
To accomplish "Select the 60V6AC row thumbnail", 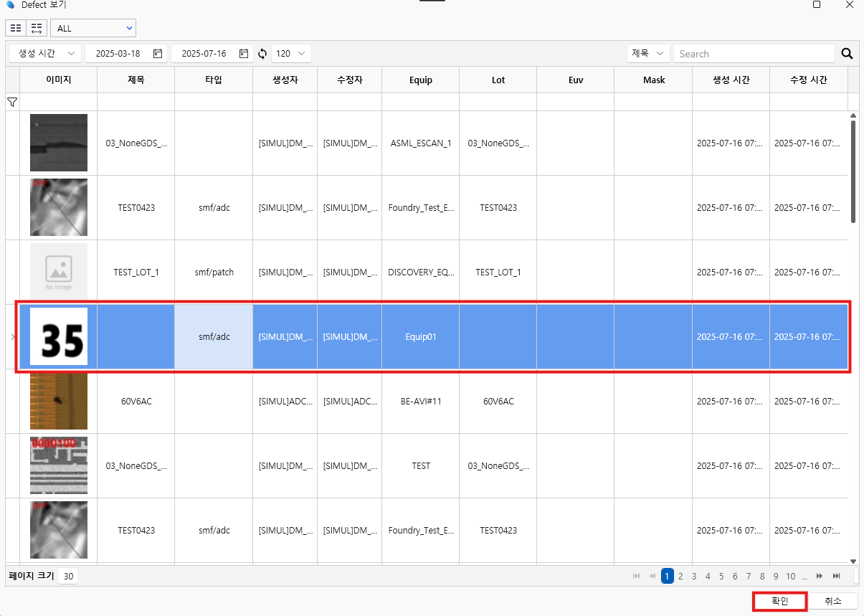I will pyautogui.click(x=59, y=402).
